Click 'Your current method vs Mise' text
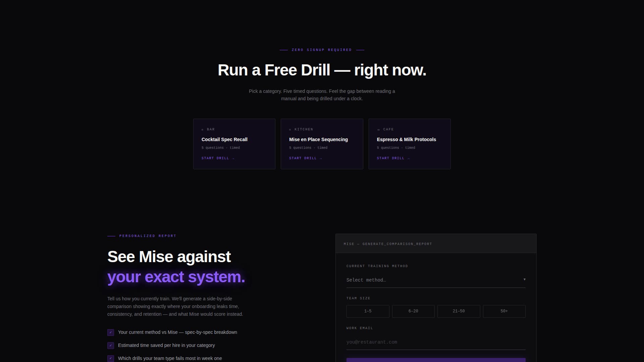644x362 pixels. pyautogui.click(x=148, y=332)
